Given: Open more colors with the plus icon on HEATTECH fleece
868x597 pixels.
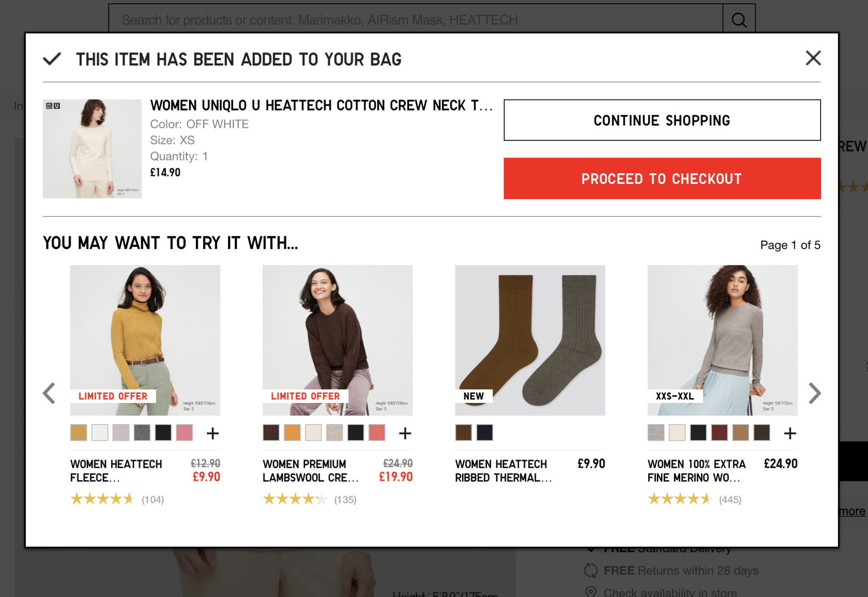Looking at the screenshot, I should pyautogui.click(x=213, y=433).
